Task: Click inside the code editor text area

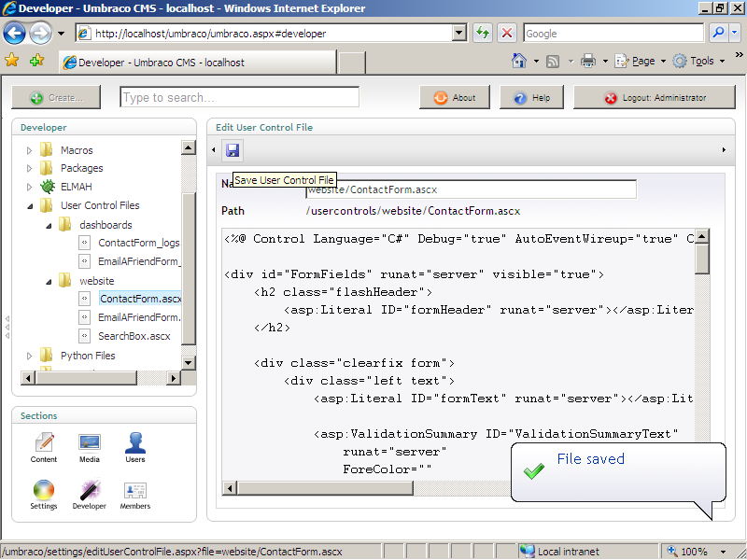Action: click(x=458, y=355)
